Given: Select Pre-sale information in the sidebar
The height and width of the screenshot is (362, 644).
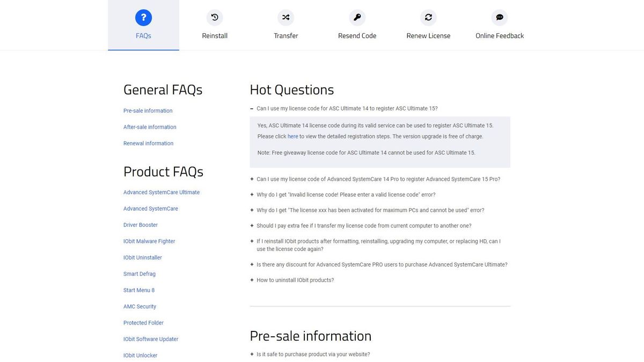Looking at the screenshot, I should 147,110.
